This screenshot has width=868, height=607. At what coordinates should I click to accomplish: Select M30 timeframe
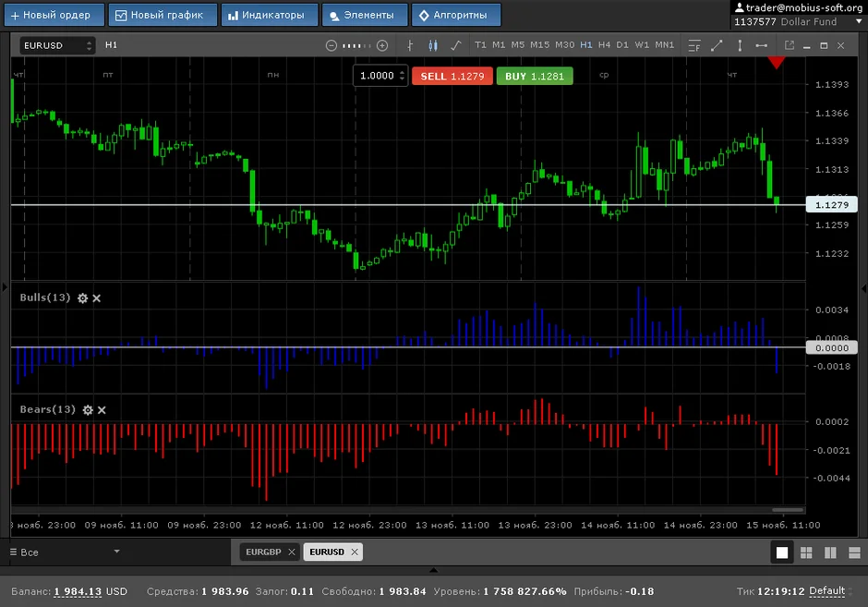(x=564, y=45)
